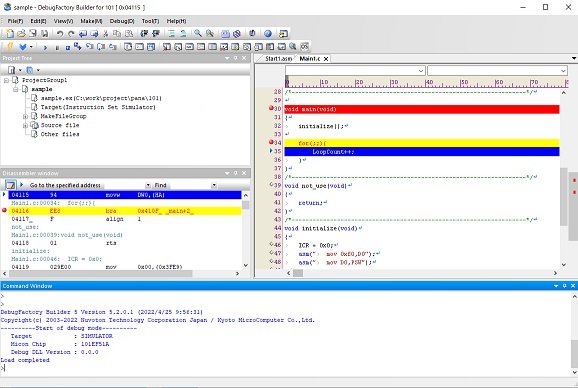Open the Find dropdown arrow in Disassembler

(214, 185)
